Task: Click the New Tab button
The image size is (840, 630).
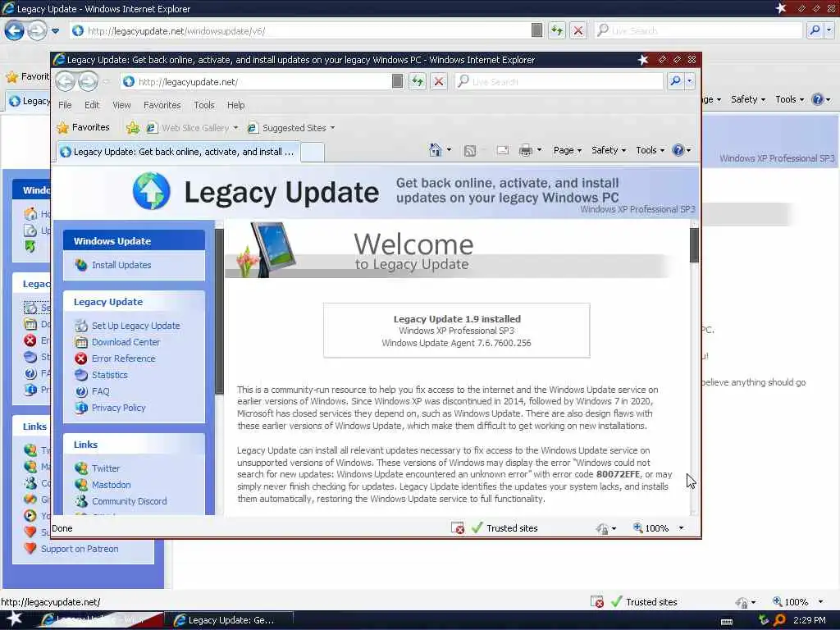Action: click(x=313, y=152)
